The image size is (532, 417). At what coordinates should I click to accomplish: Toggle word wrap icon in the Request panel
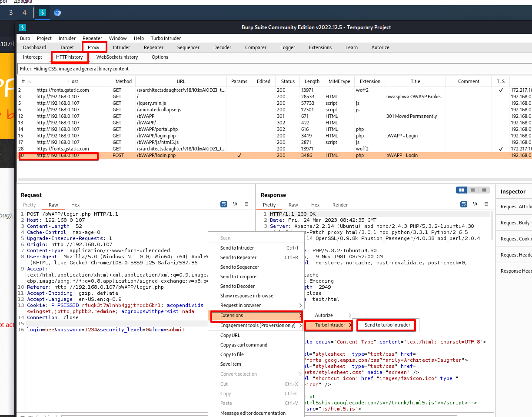tap(223, 204)
